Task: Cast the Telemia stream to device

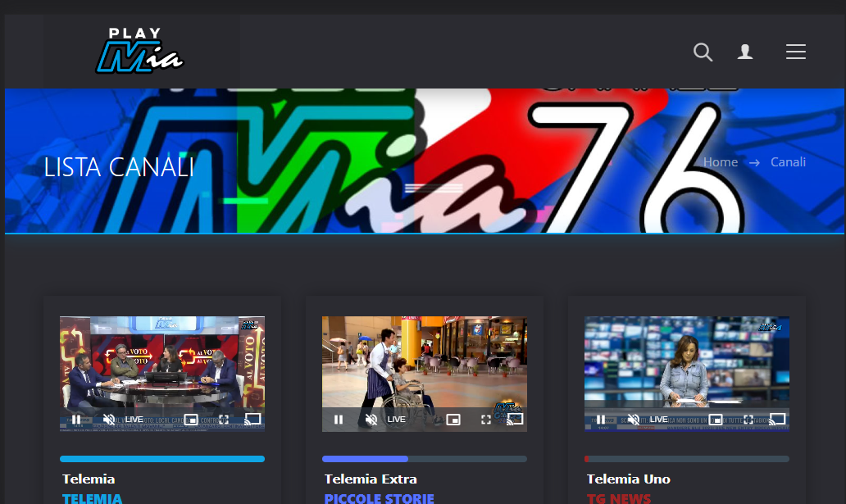Action: 252,419
